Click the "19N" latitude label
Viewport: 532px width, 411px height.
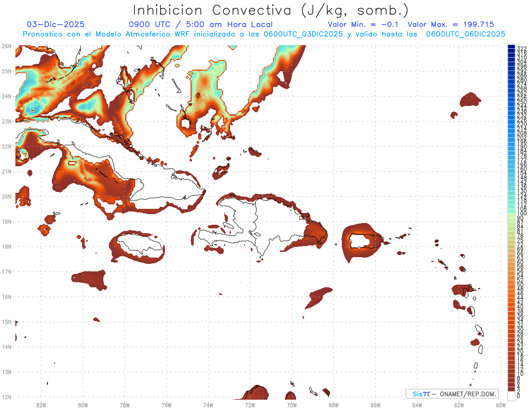6,221
